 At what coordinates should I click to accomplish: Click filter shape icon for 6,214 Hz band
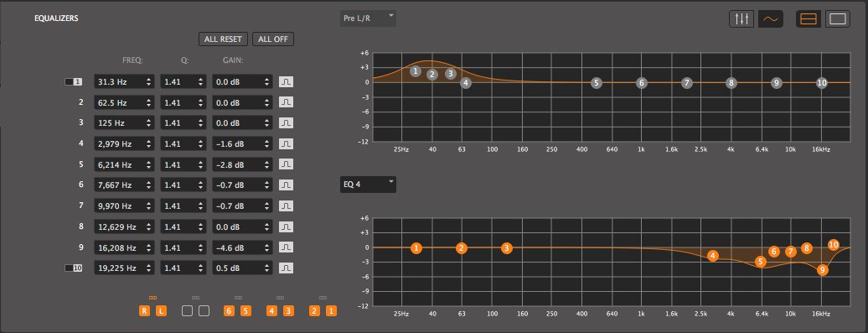286,164
